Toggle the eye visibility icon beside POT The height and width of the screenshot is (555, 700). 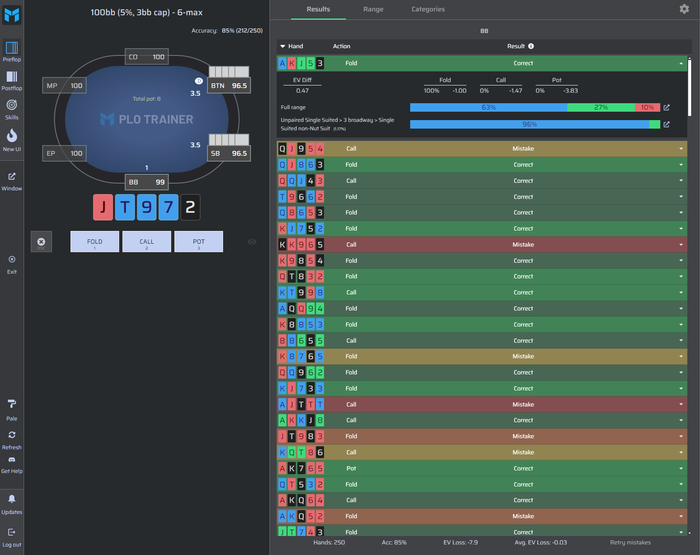(252, 242)
